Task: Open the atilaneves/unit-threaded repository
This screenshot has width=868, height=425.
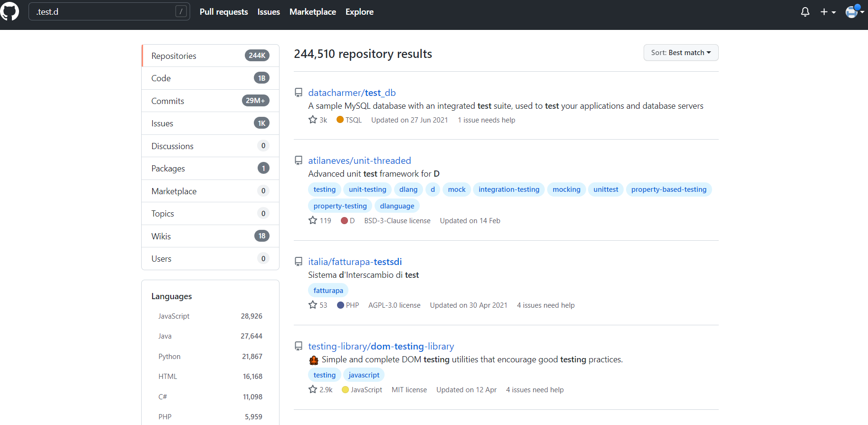Action: (359, 161)
